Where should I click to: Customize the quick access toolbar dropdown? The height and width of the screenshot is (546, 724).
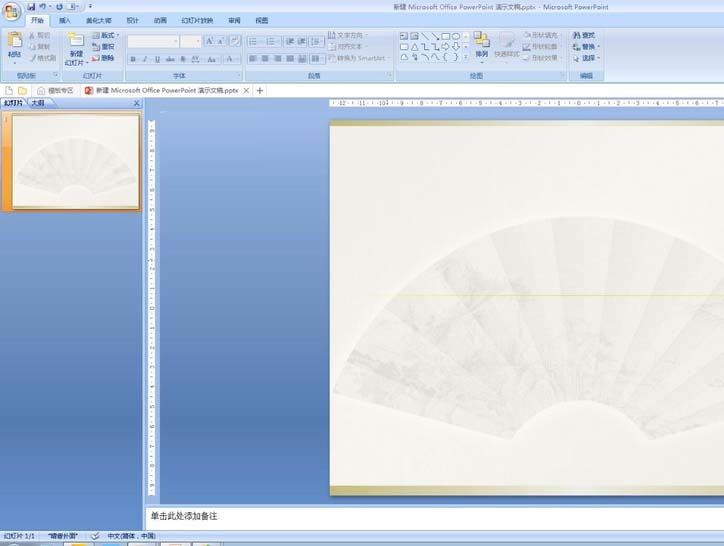[x=90, y=6]
